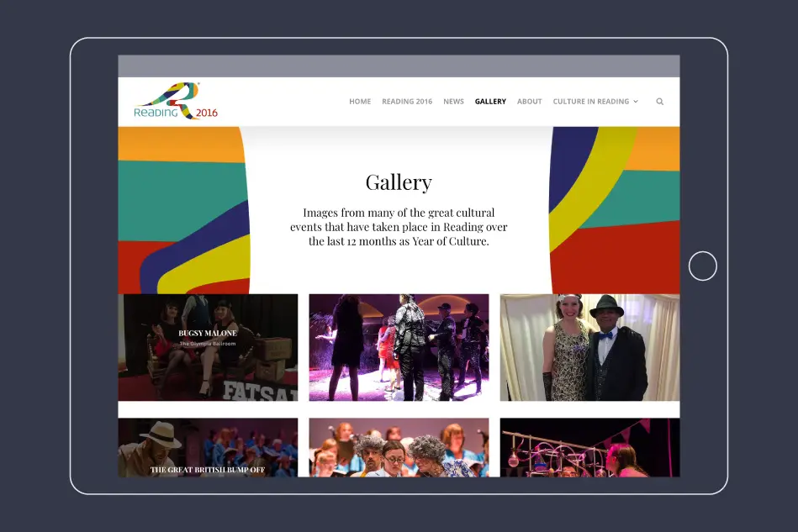Tap the tablet home button circle
The image size is (798, 532).
[703, 266]
